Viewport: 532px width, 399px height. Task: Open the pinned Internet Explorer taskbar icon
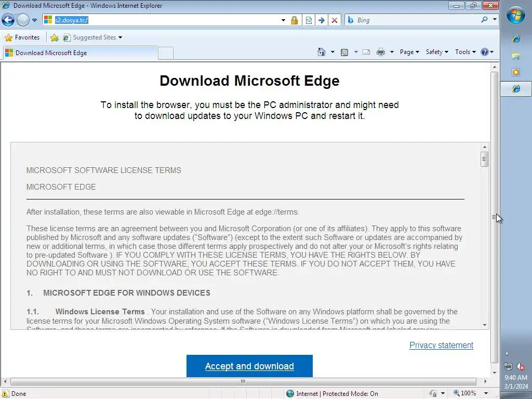pyautogui.click(x=516, y=39)
